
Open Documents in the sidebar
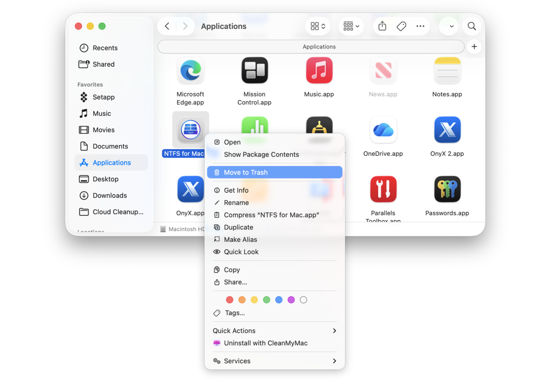[111, 146]
